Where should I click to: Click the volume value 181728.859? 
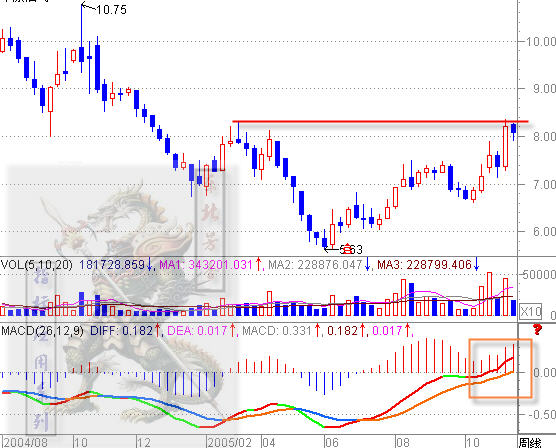pyautogui.click(x=112, y=265)
